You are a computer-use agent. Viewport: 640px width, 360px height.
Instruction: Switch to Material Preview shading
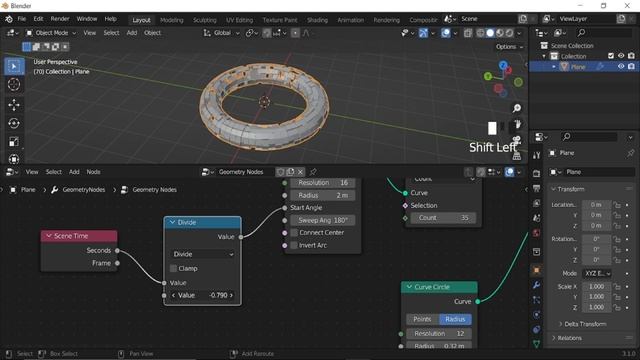pos(500,33)
